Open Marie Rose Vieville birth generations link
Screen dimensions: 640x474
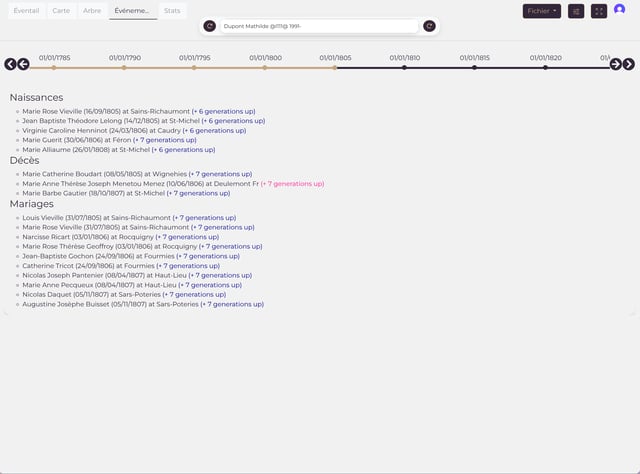point(224,111)
